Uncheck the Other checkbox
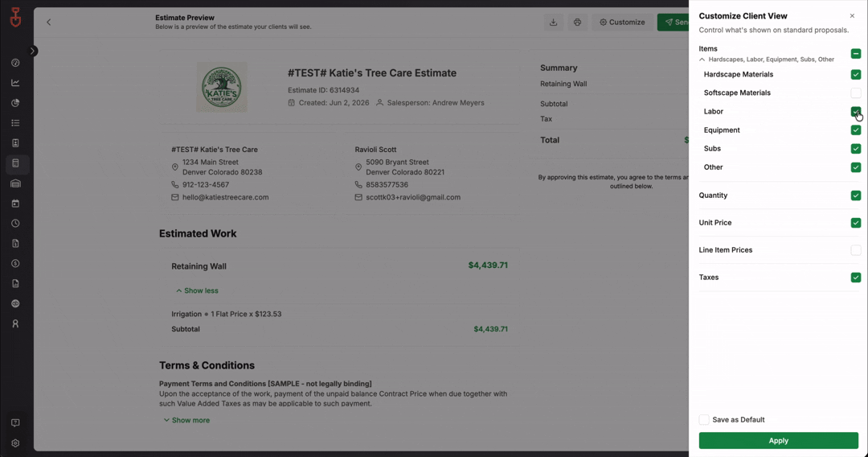Screen dimensions: 868x457 point(856,167)
